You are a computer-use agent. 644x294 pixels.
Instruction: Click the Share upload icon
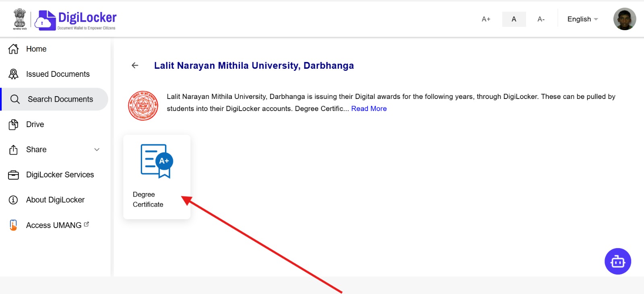point(13,150)
